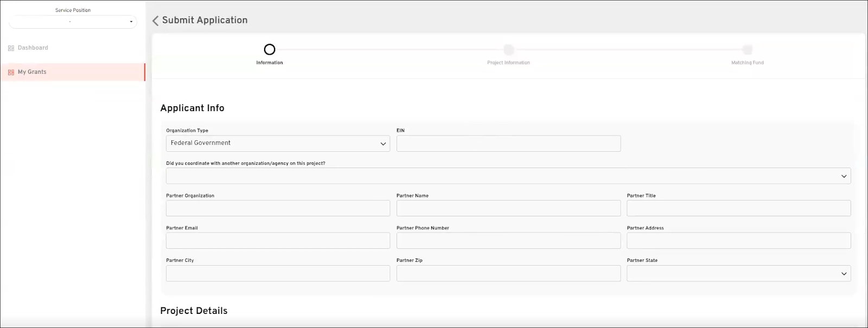Open Dashboard from the sidebar menu
This screenshot has width=868, height=328.
[33, 48]
